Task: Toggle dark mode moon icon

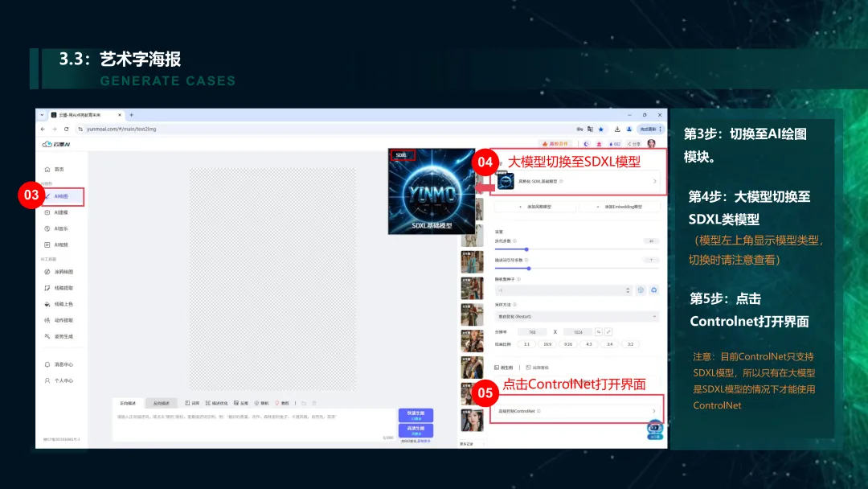Action: pyautogui.click(x=586, y=144)
